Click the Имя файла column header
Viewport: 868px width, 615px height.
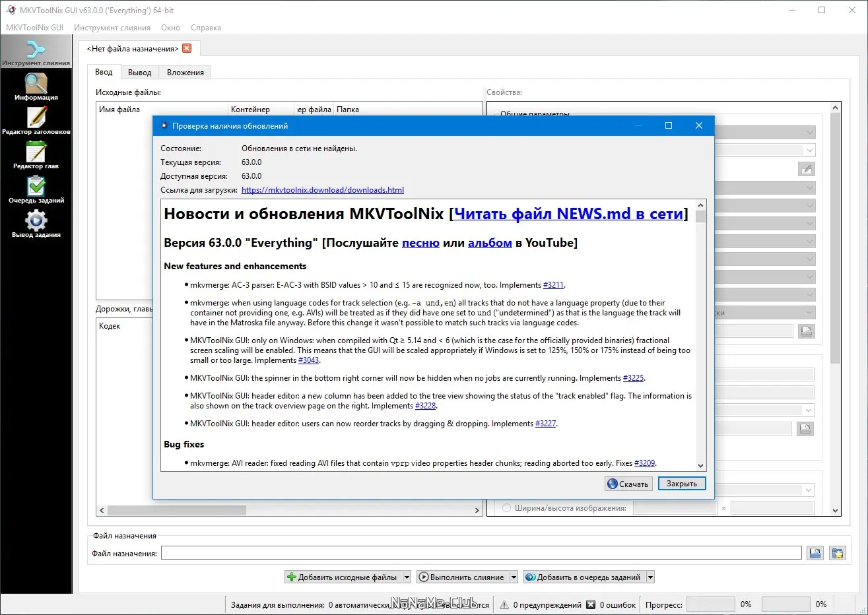pos(162,110)
